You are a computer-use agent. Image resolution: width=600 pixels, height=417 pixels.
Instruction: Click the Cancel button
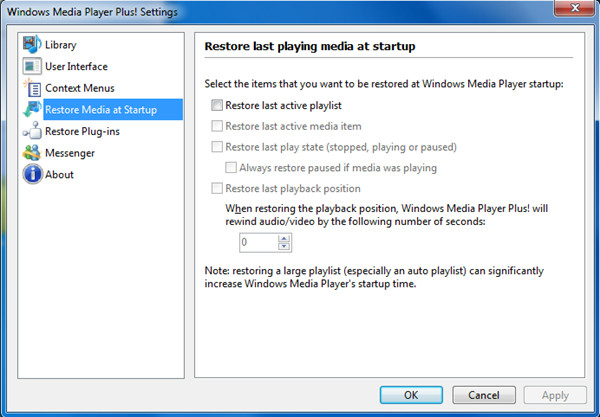click(484, 395)
